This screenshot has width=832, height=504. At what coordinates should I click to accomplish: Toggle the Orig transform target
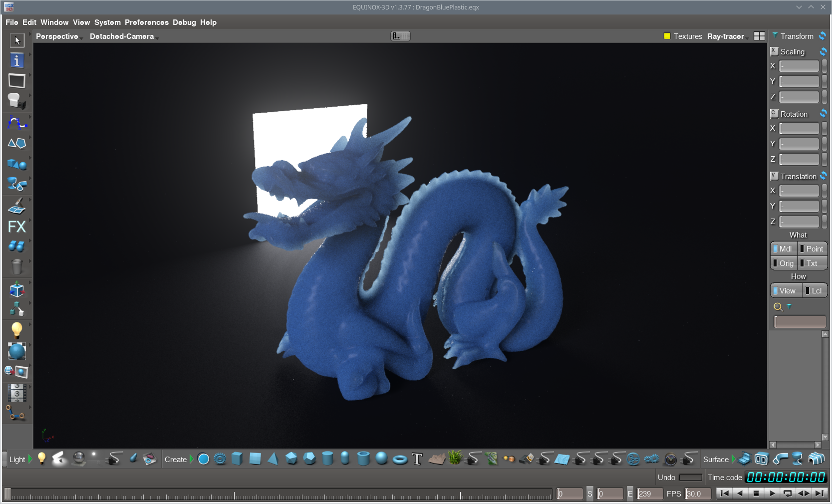[784, 263]
